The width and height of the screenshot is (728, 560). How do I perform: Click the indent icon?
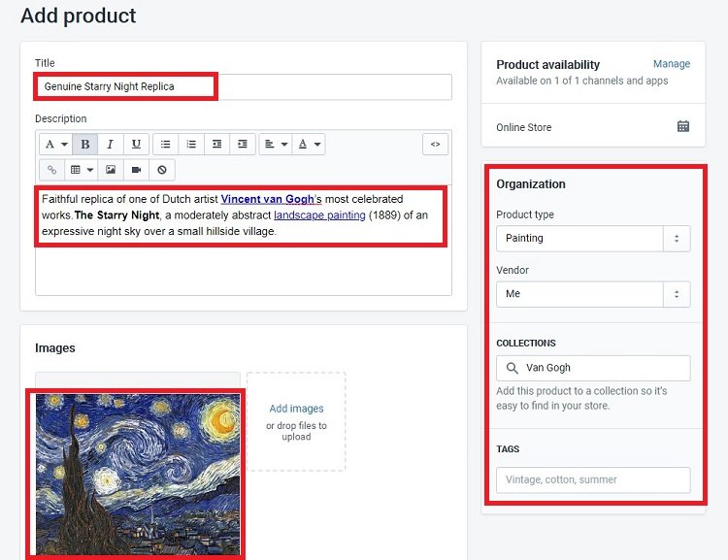tap(243, 144)
